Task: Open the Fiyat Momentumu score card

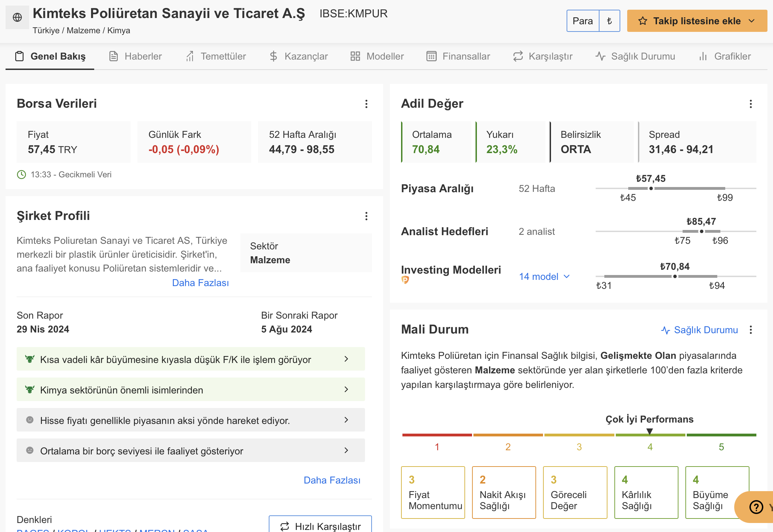Action: [x=433, y=492]
